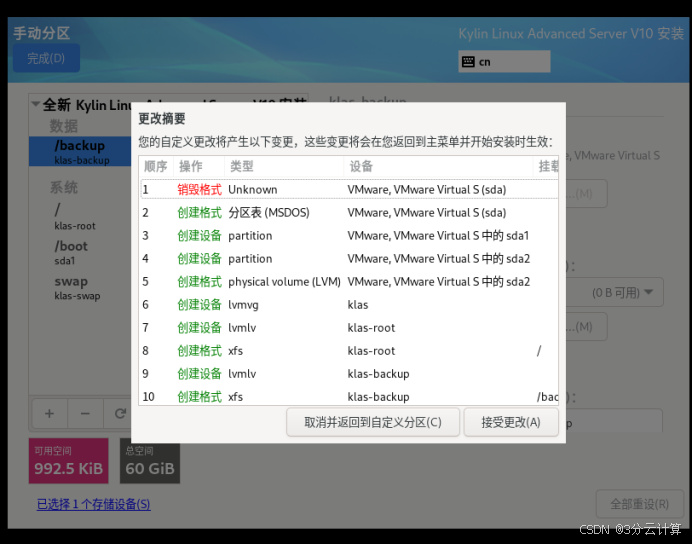Click the plus button to add mount point
692x544 pixels.
49,413
